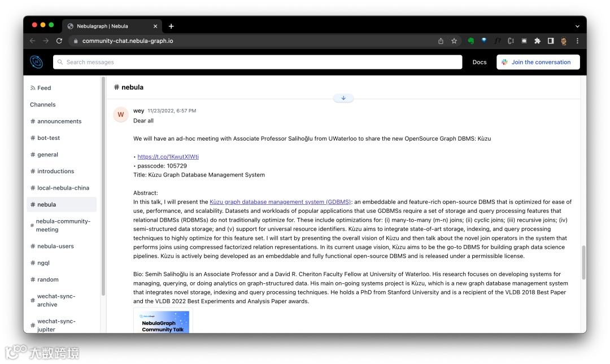Click the address bar URL
This screenshot has height=364, width=610.
[x=128, y=41]
